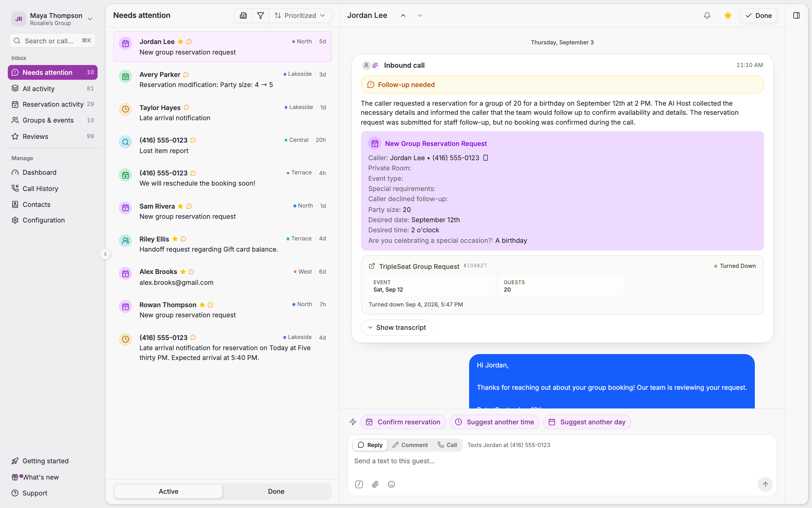Collapse the sidebar with the arrow handle
The image size is (812, 508).
click(105, 254)
